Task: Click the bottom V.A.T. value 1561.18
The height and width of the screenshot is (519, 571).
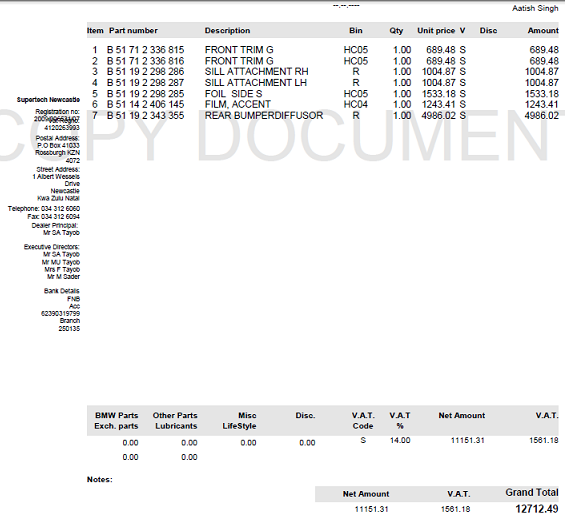Action: coord(456,509)
